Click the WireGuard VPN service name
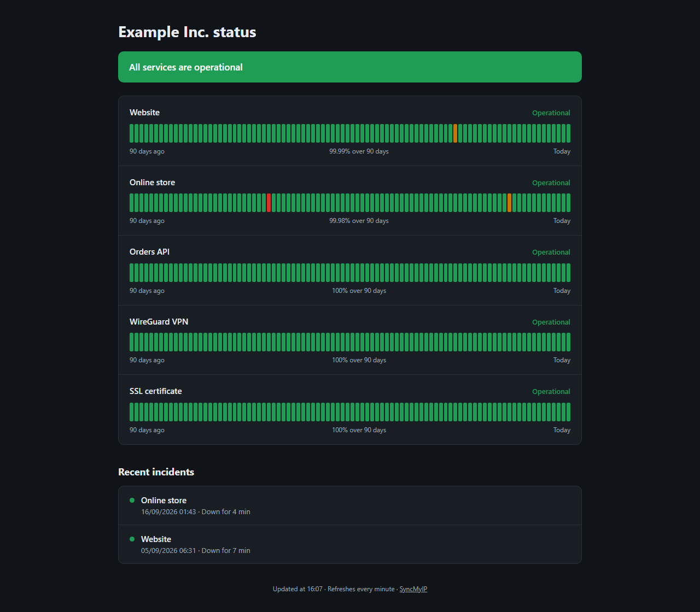700x612 pixels. tap(159, 322)
